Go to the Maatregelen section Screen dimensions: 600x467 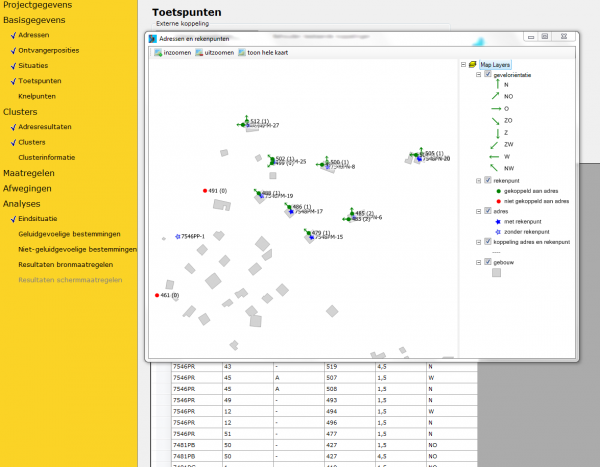point(29,173)
